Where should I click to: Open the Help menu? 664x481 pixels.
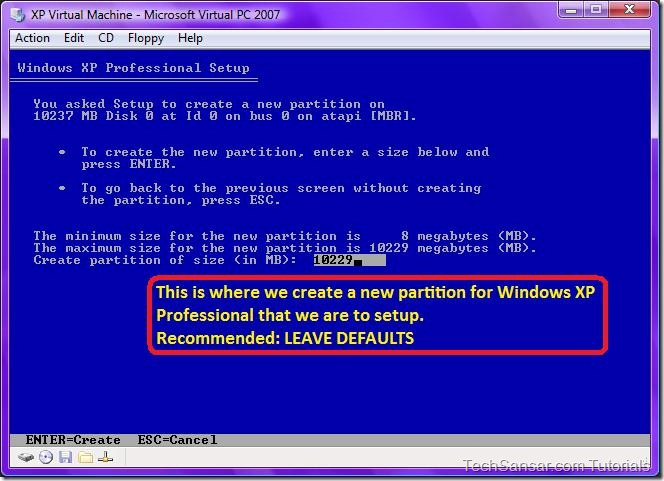(190, 39)
